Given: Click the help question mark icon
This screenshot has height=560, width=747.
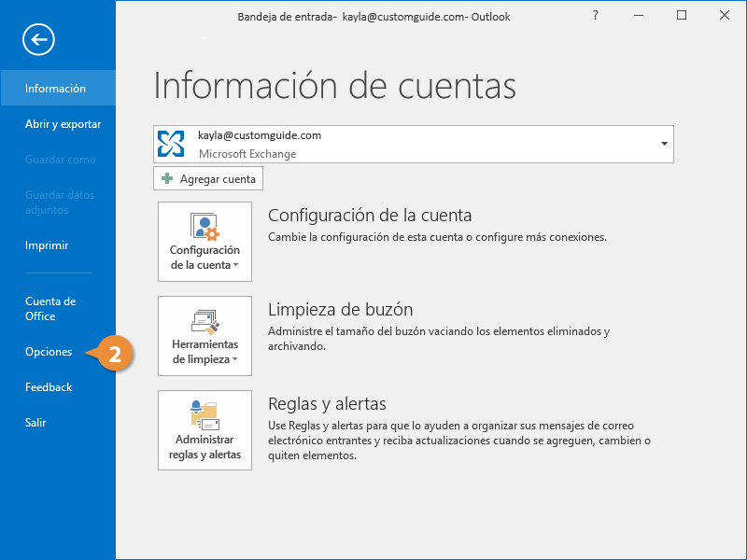Looking at the screenshot, I should (x=597, y=16).
